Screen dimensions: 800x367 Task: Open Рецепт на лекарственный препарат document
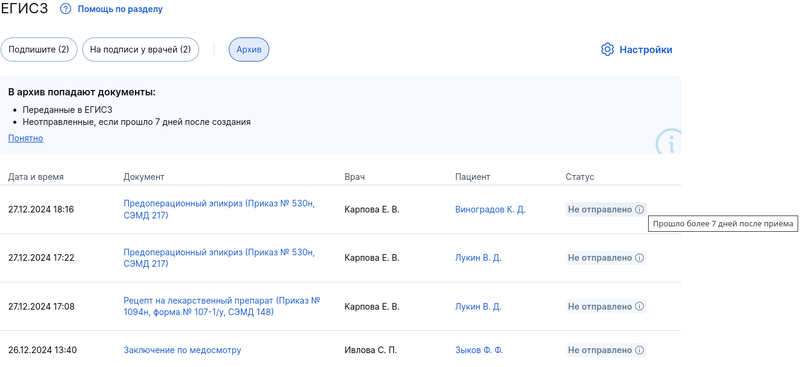tap(222, 306)
